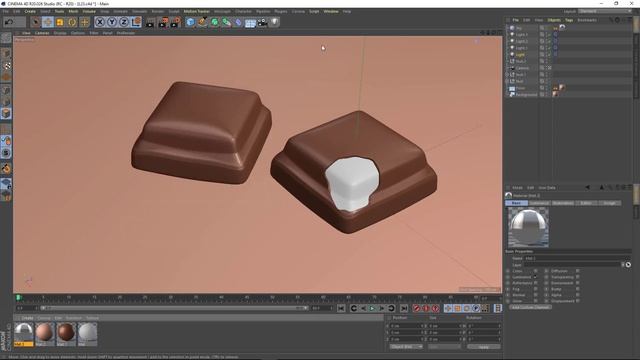Viewport: 640px width, 360px height.
Task: Select the Live Selection tool
Action: tap(36, 22)
